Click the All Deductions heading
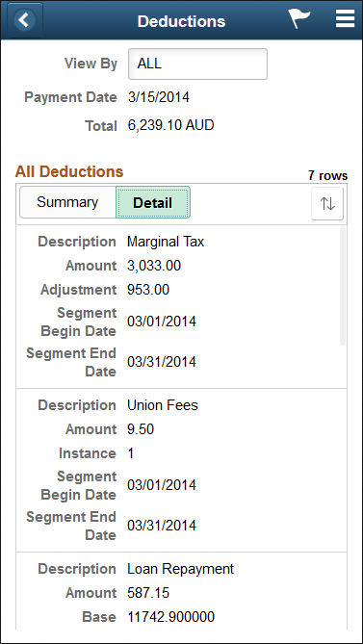This screenshot has height=644, width=363. [x=69, y=171]
